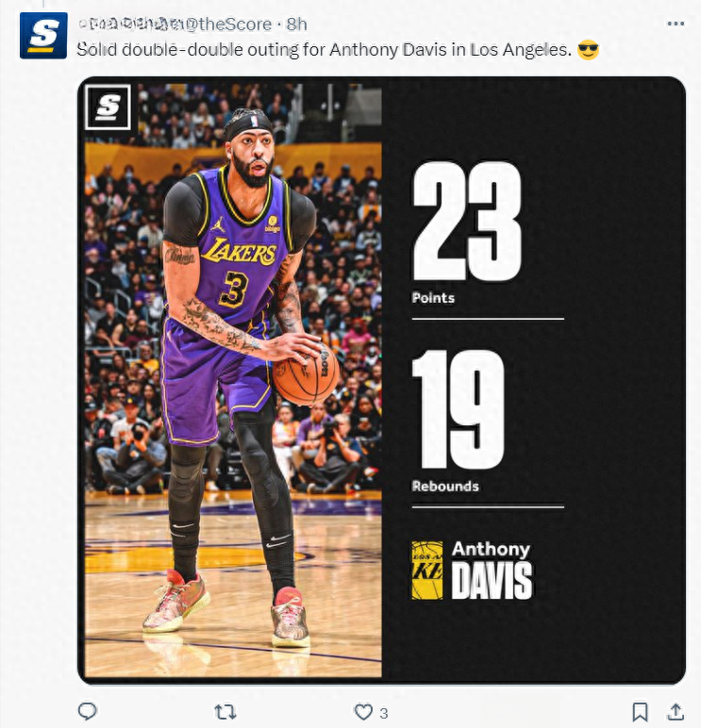Click theScore logo inside the image

[x=108, y=107]
